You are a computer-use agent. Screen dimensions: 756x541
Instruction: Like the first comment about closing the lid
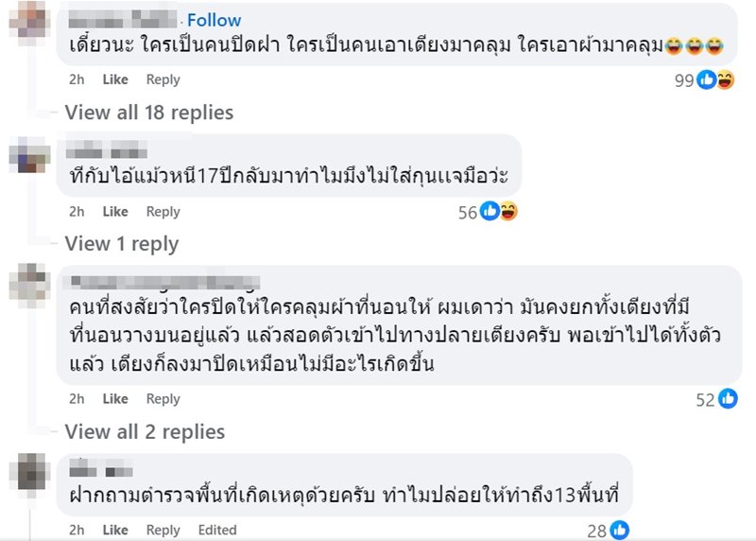coord(115,80)
